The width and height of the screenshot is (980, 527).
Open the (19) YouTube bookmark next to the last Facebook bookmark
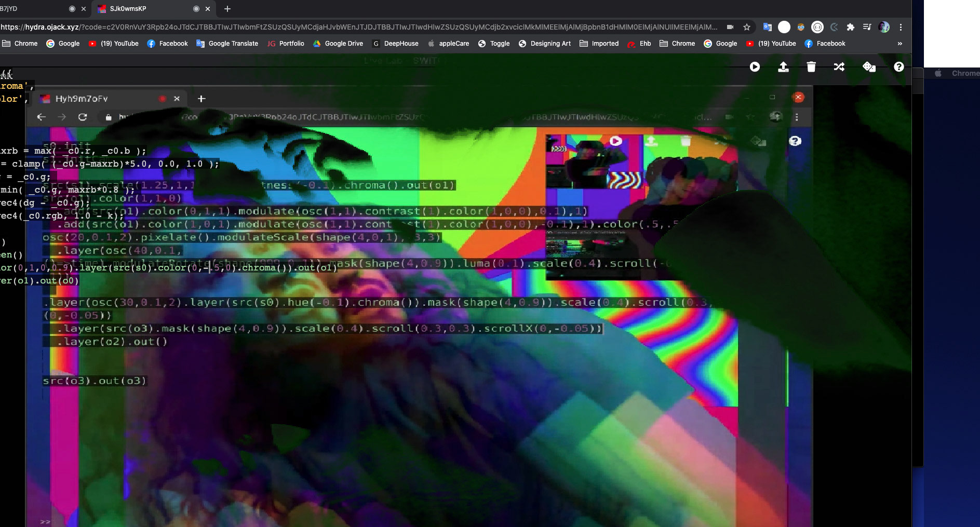pos(771,44)
